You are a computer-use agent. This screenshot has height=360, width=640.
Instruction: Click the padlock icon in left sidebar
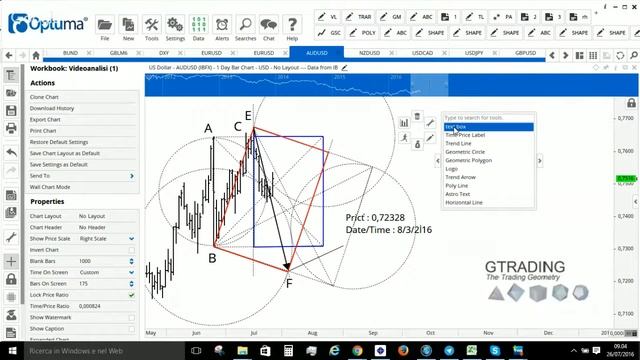pyautogui.click(x=11, y=279)
